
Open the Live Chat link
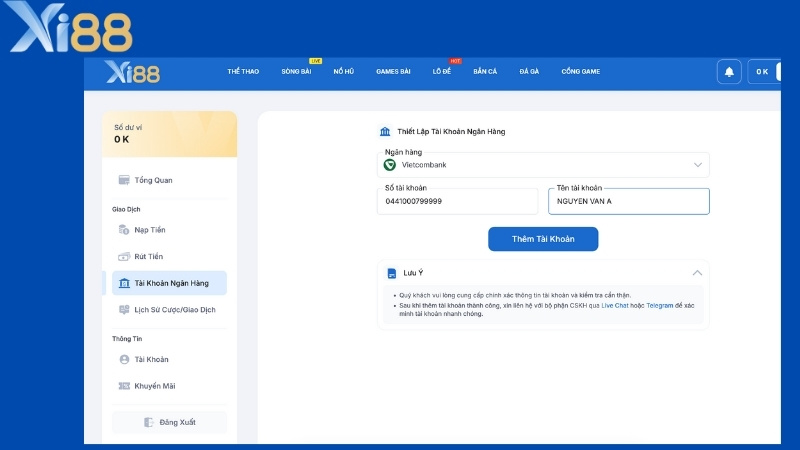coord(615,306)
